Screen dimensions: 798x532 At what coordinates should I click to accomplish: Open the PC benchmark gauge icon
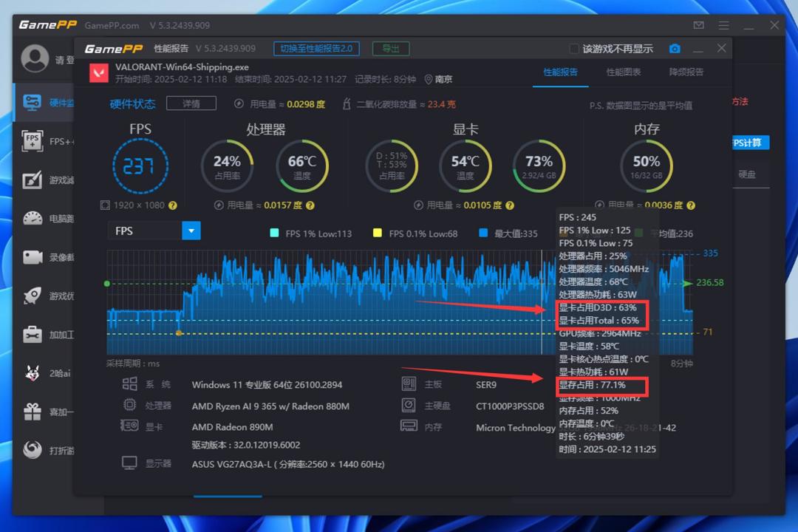33,219
